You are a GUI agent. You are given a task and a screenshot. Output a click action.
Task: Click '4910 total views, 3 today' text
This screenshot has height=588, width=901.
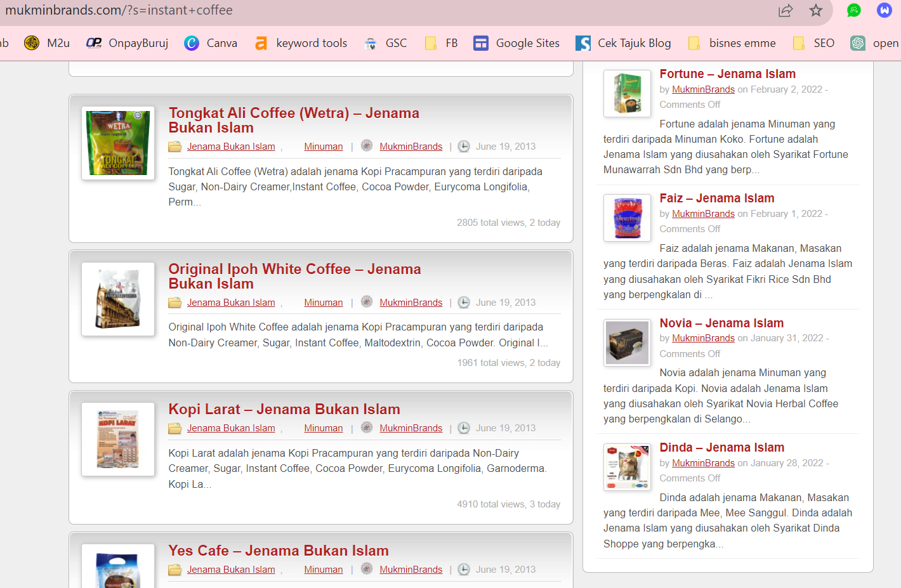tap(509, 504)
